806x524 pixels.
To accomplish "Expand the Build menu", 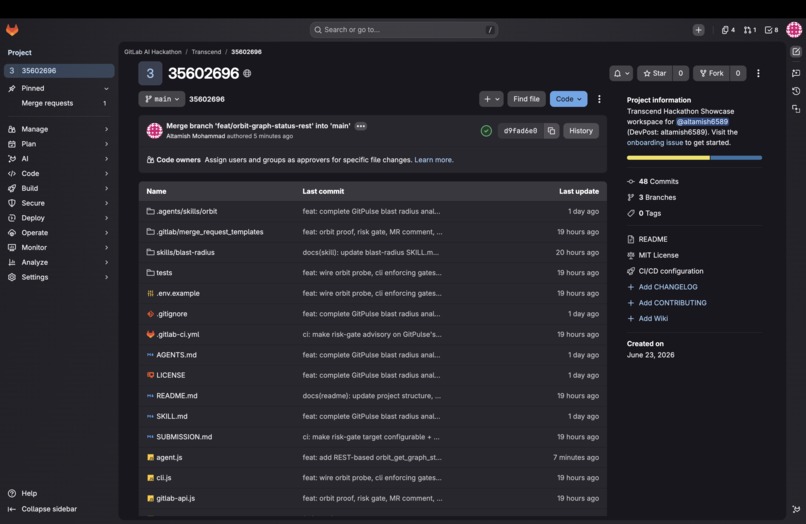I will pos(59,188).
